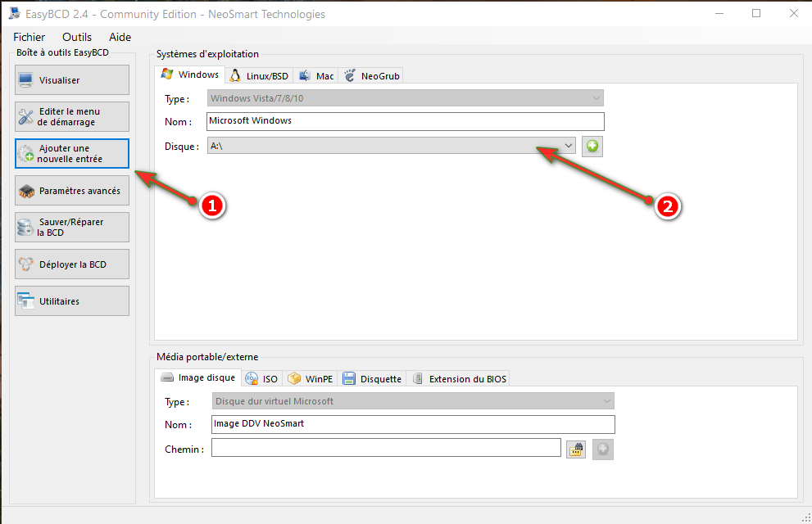Screen dimensions: 812x524
Task: Select Ajouter une nouvelle entrée
Action: click(x=72, y=154)
